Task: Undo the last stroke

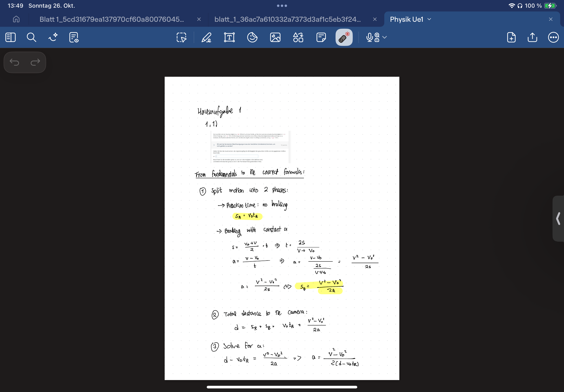Action: (14, 62)
